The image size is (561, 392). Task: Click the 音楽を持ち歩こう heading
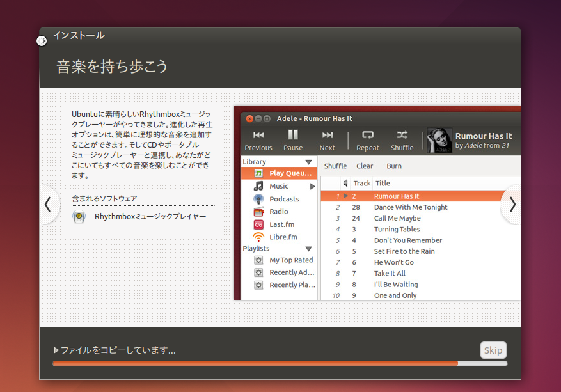point(112,67)
